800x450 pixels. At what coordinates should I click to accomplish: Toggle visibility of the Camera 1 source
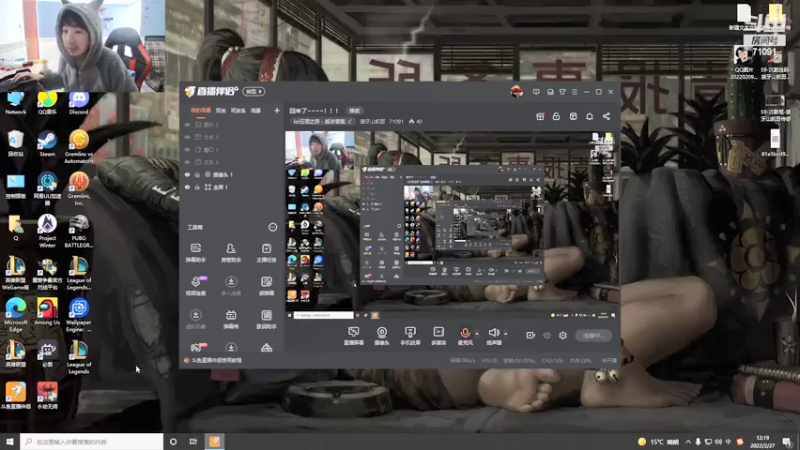click(187, 174)
